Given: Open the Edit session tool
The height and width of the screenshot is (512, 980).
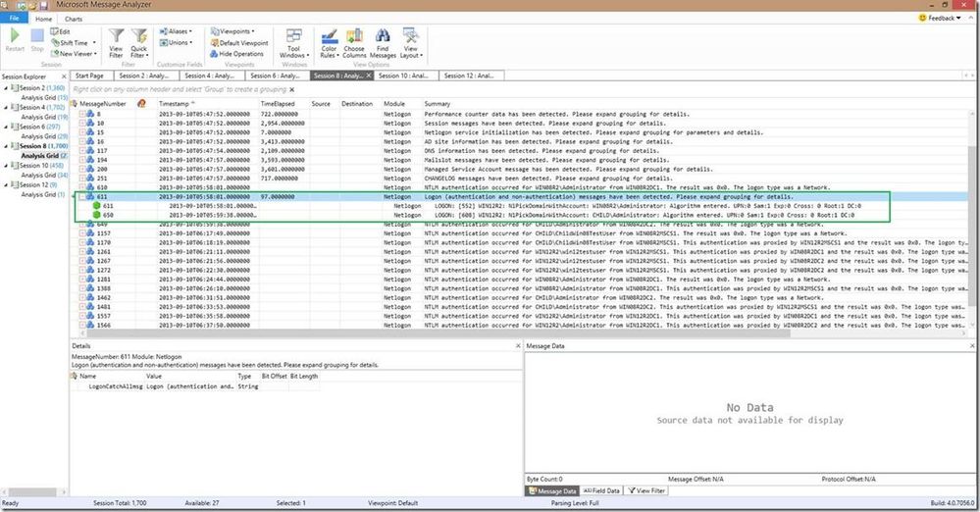Looking at the screenshot, I should (61, 31).
